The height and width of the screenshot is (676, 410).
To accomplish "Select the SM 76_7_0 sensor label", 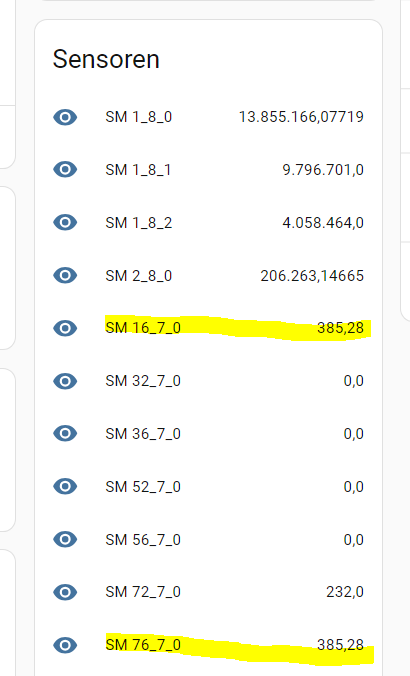I will click(143, 645).
